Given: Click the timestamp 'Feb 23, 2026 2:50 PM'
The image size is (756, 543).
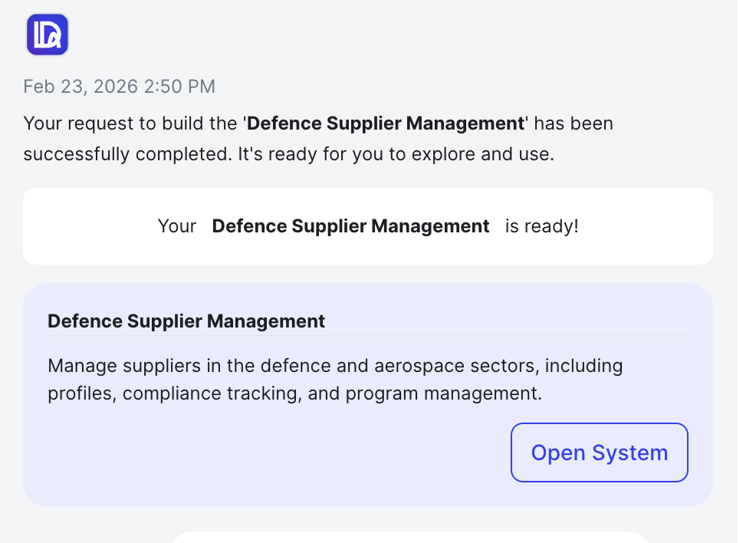Looking at the screenshot, I should point(119,86).
